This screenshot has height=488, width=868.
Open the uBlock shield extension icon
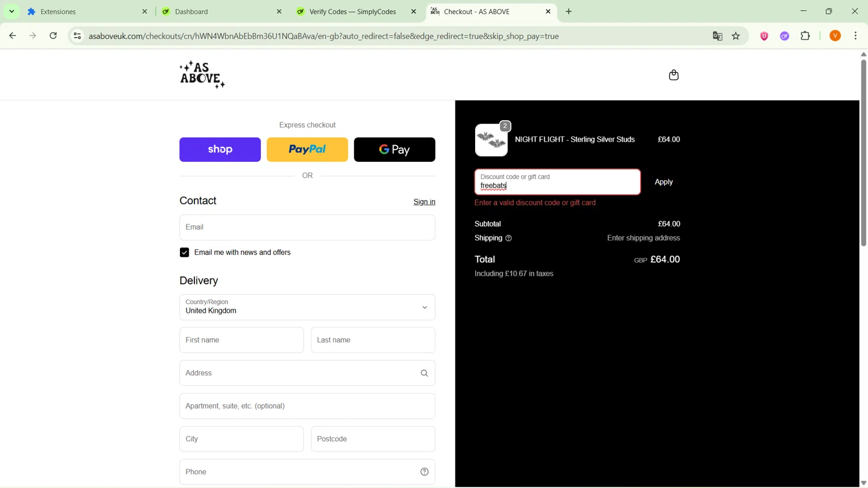(x=764, y=36)
